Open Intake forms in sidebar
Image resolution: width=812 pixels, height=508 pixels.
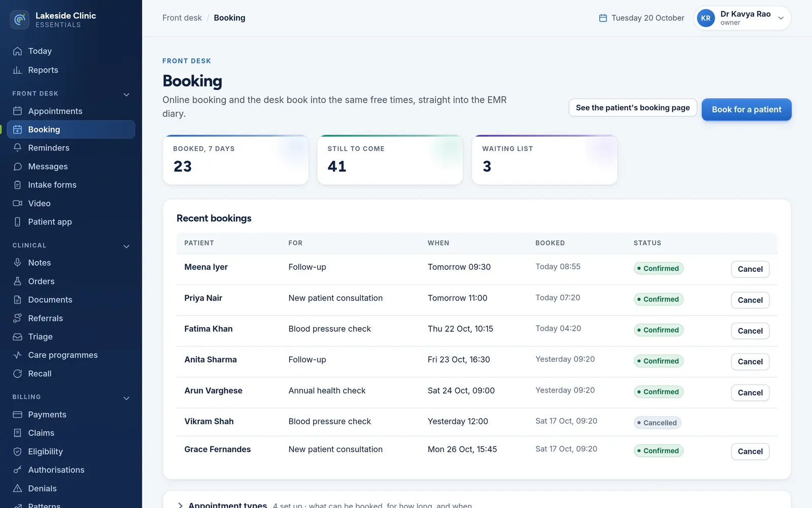71,185
